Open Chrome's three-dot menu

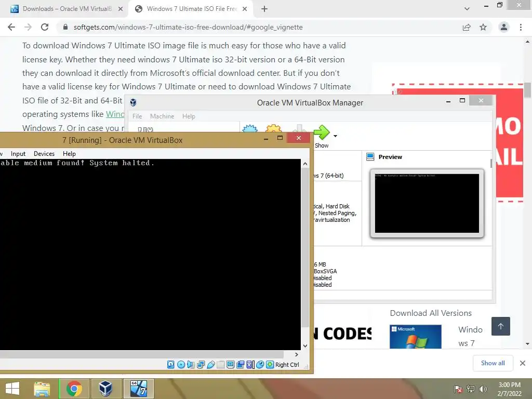tap(521, 27)
